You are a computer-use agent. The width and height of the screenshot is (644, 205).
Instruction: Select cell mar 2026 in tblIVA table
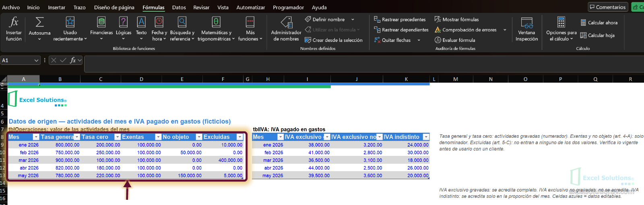tap(268, 160)
